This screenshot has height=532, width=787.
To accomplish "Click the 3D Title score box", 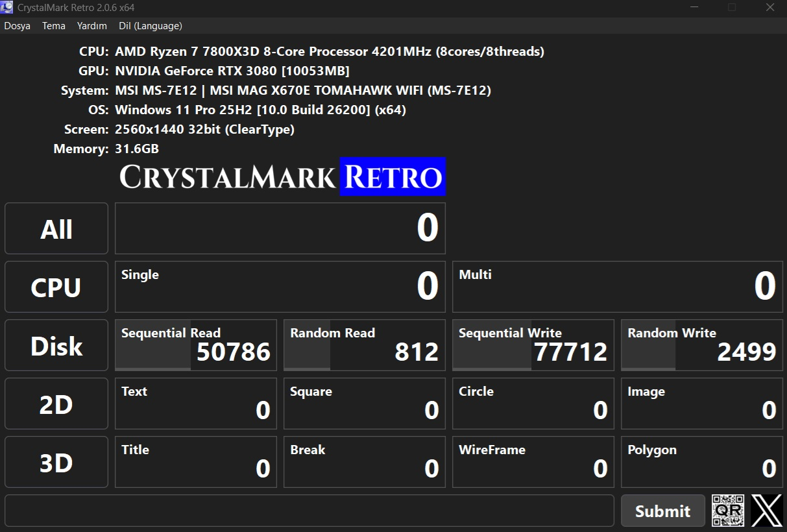I will (x=196, y=462).
